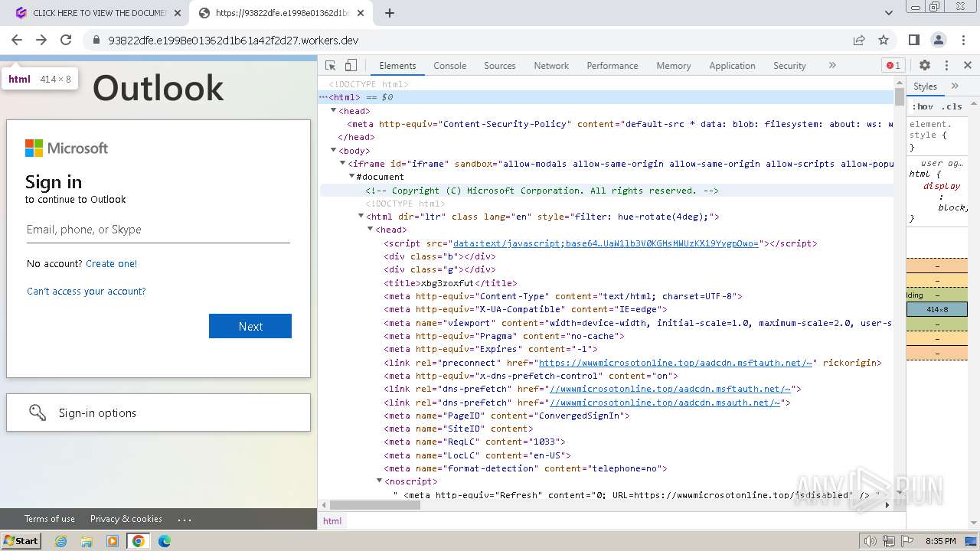Share this page icon in address bar
The height and width of the screenshot is (551, 980).
pos(859,40)
